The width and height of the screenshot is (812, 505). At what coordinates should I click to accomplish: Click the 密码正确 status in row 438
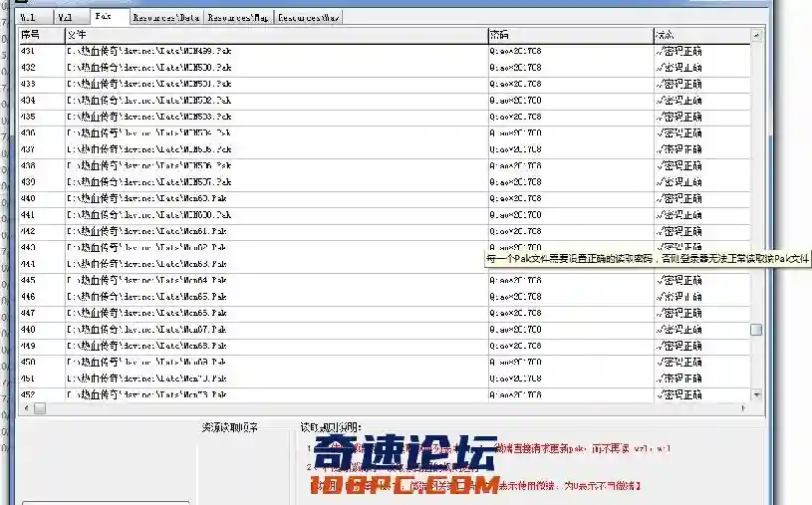point(678,165)
